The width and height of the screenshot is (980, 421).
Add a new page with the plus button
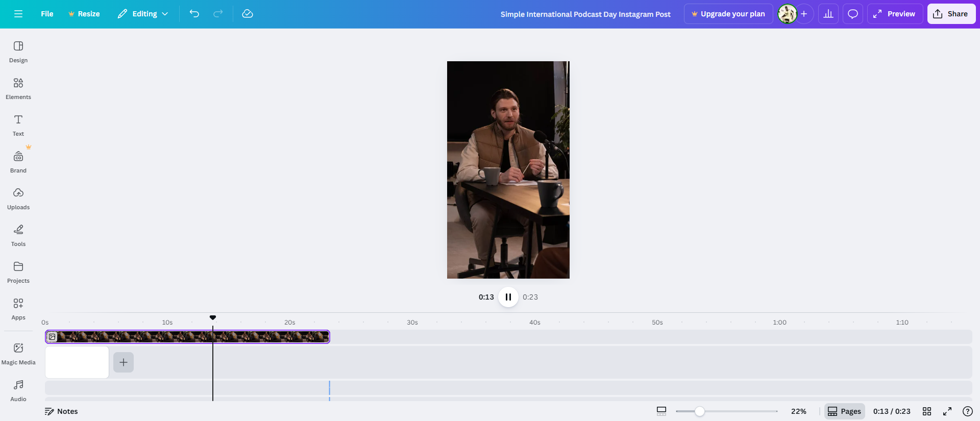pyautogui.click(x=124, y=362)
